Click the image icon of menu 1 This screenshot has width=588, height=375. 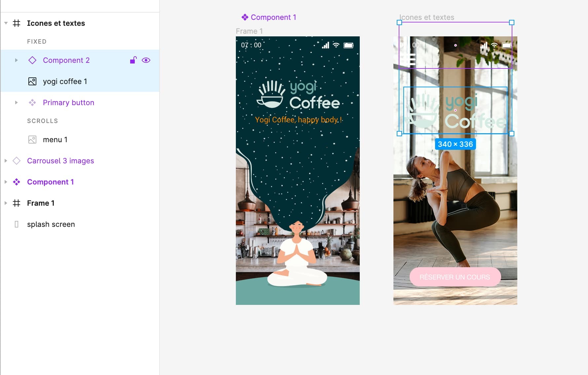32,140
